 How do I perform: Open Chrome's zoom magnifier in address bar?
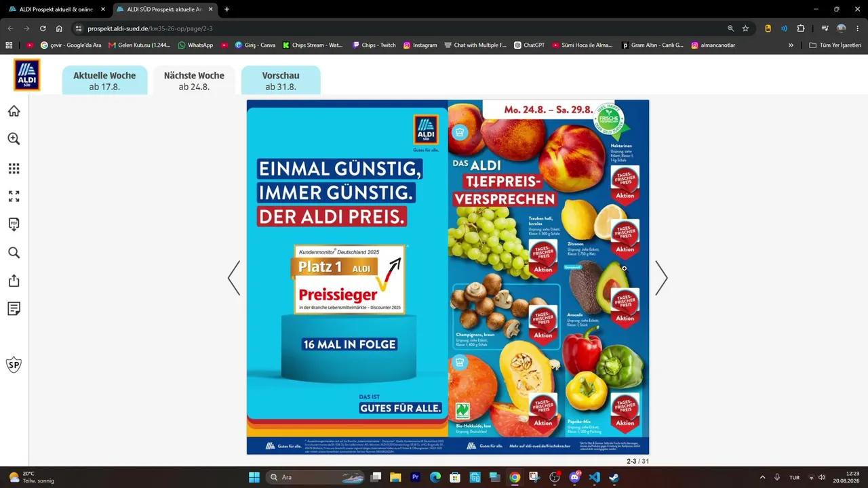tap(730, 28)
